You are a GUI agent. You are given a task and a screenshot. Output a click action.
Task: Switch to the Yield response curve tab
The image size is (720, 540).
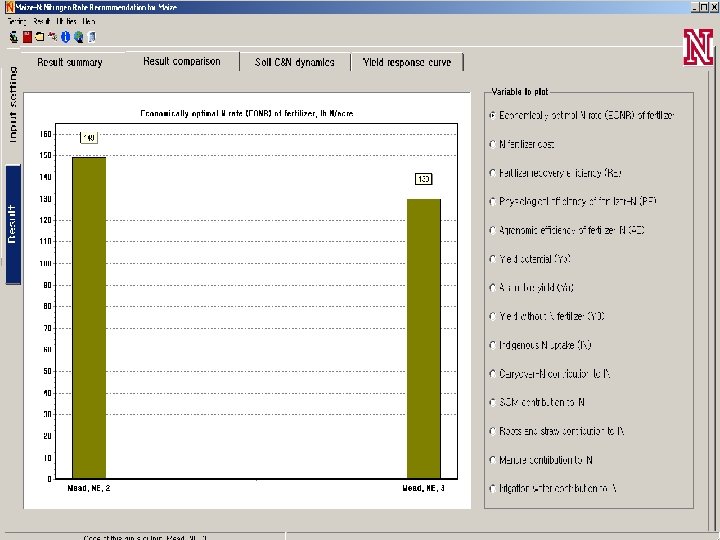coord(407,62)
